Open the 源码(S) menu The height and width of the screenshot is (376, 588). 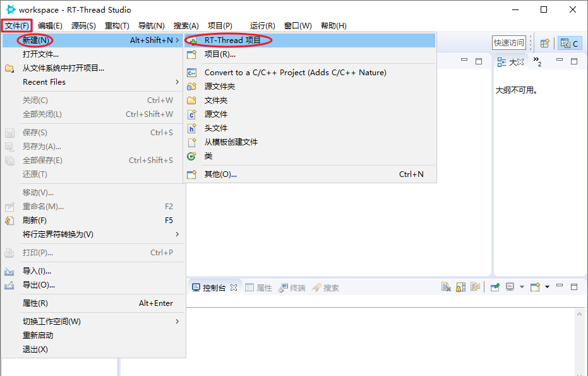83,25
